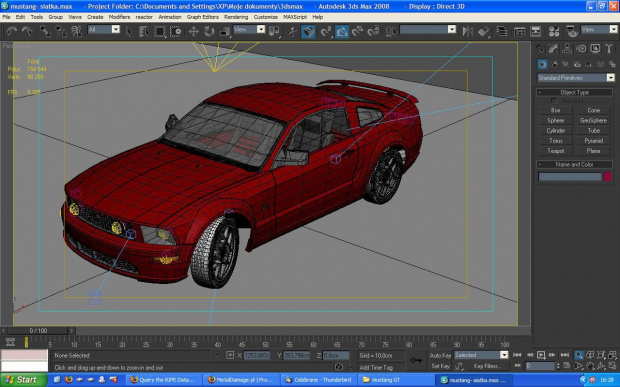Open the Customize menu
The height and width of the screenshot is (387, 620).
tap(265, 17)
